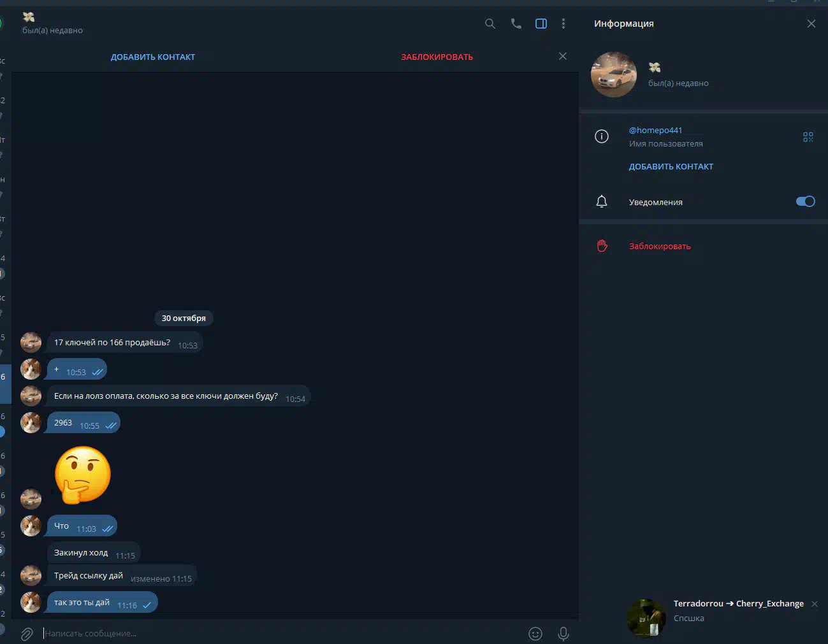Dismiss the add contact bar with X
828x644 pixels.
click(563, 56)
